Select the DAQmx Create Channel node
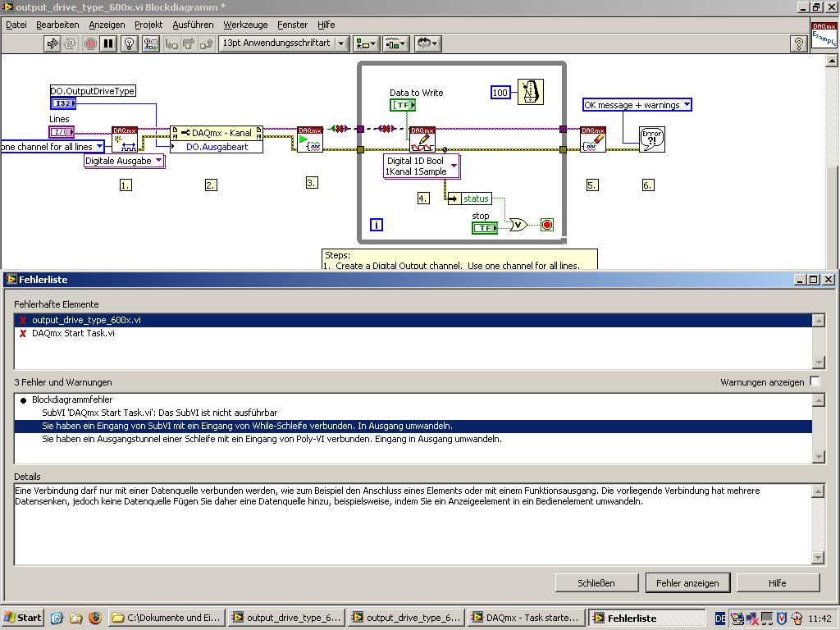840x630 pixels. pyautogui.click(x=125, y=139)
